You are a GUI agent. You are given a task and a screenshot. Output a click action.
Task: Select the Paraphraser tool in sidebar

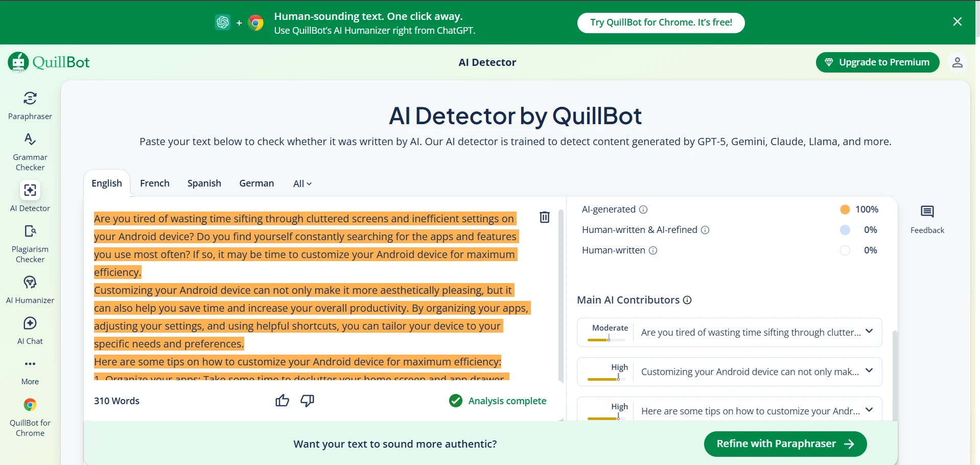(30, 105)
